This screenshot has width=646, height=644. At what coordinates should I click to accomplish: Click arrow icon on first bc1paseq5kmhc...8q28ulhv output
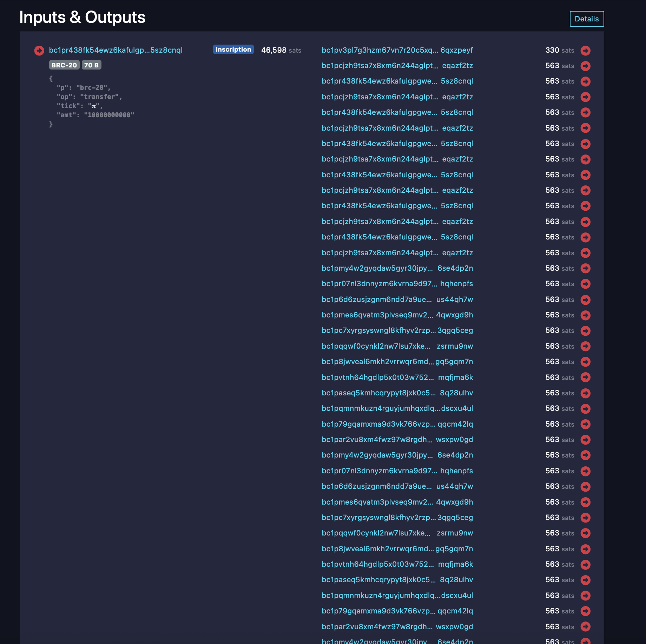(x=585, y=393)
